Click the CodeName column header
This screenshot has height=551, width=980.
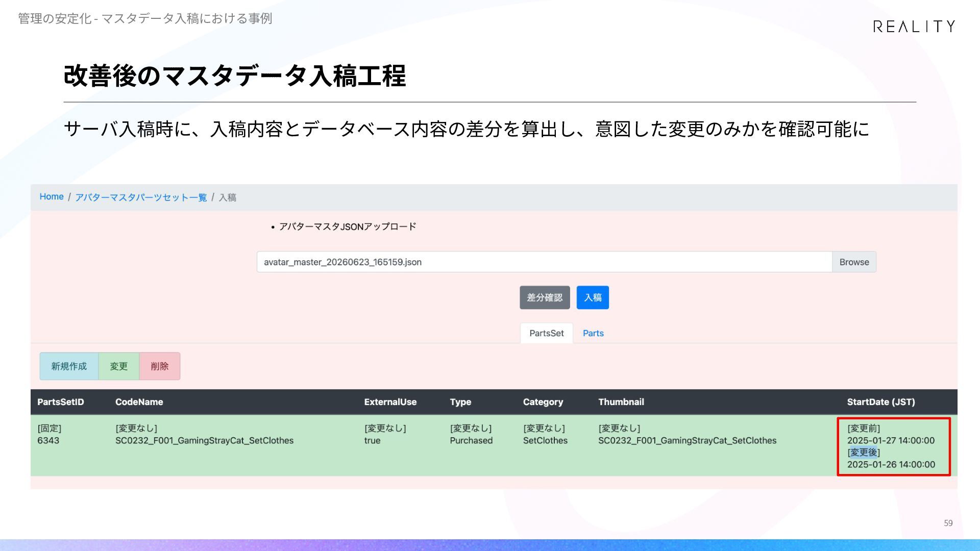coord(139,402)
